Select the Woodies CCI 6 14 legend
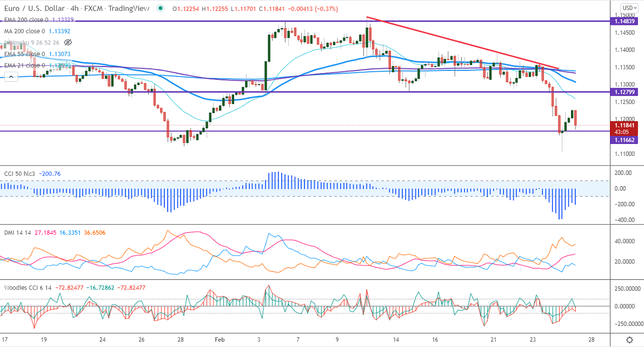Image resolution: width=644 pixels, height=347 pixels. pyautogui.click(x=28, y=288)
